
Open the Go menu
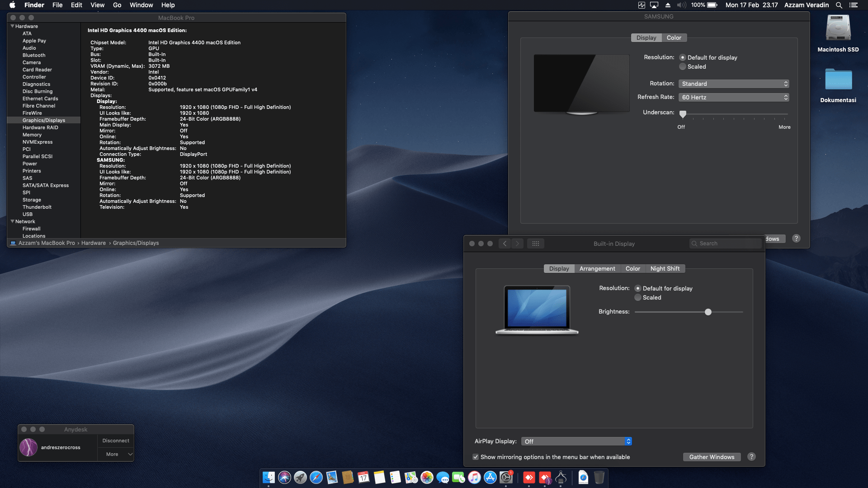117,5
